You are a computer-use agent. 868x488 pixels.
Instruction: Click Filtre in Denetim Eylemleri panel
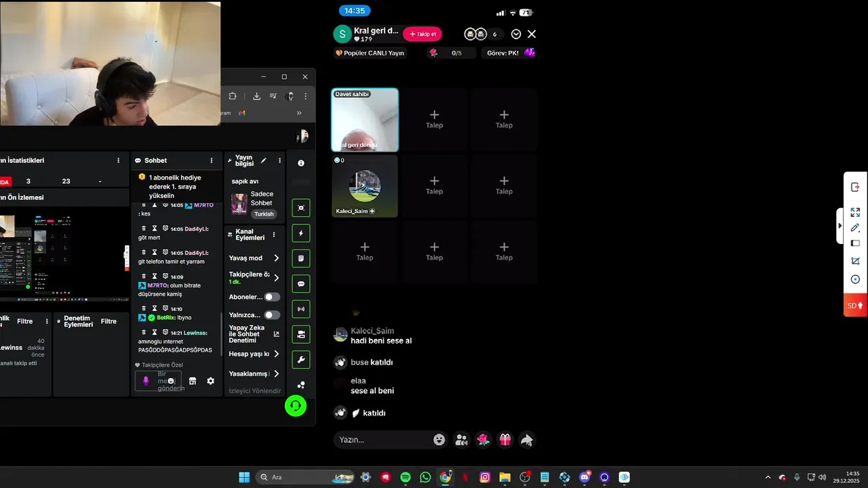[108, 321]
